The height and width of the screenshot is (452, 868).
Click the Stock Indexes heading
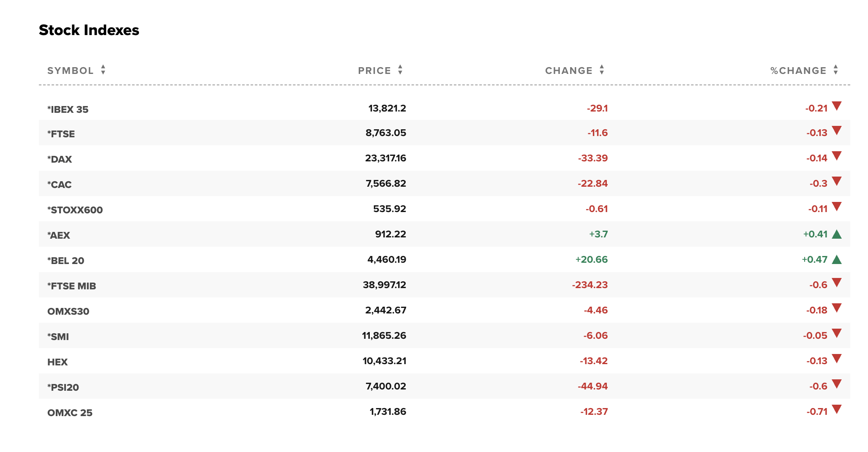89,30
